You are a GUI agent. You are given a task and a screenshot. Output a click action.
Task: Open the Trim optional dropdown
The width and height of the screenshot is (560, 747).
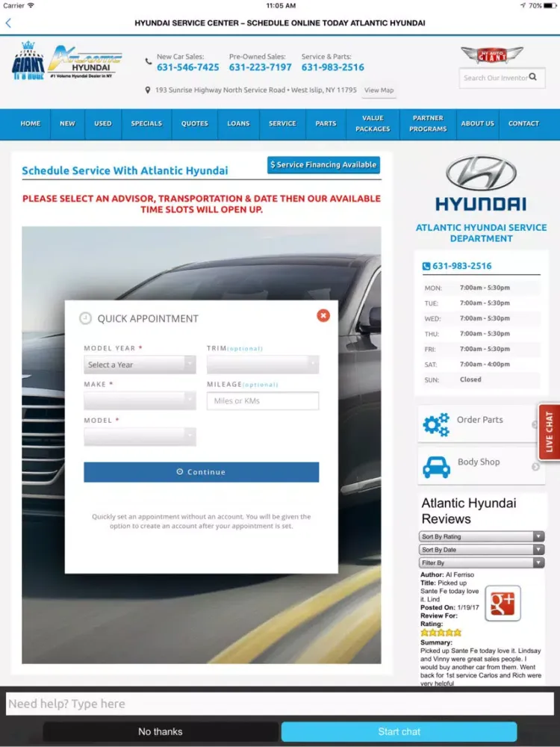point(263,365)
